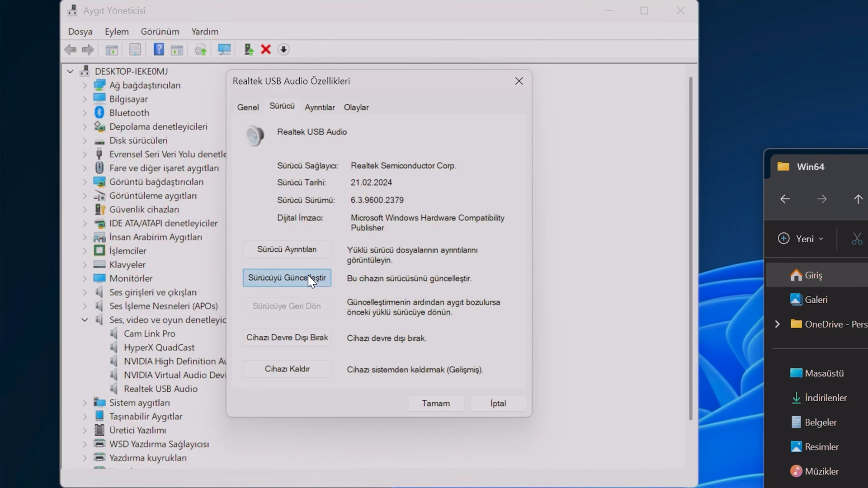Click the mouse icon beside Fare ve diğer işaret aygıtları
Image resolution: width=868 pixels, height=488 pixels.
(x=99, y=168)
